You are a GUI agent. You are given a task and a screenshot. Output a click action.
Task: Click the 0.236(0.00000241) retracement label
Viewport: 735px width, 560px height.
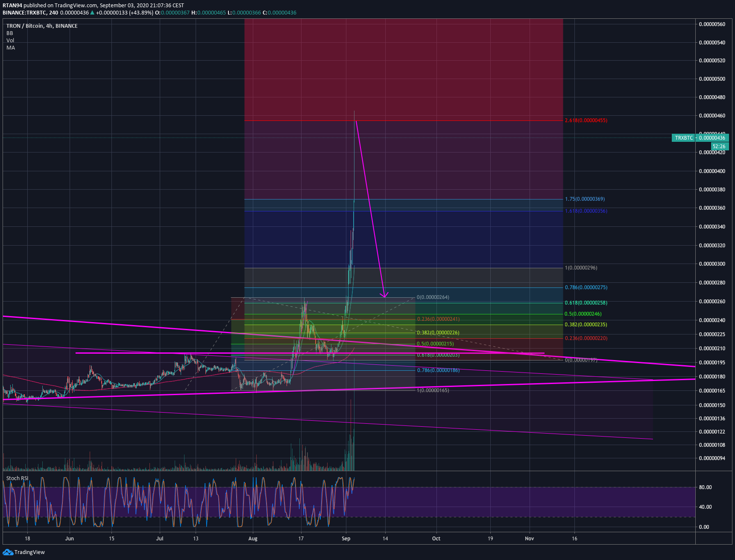438,319
